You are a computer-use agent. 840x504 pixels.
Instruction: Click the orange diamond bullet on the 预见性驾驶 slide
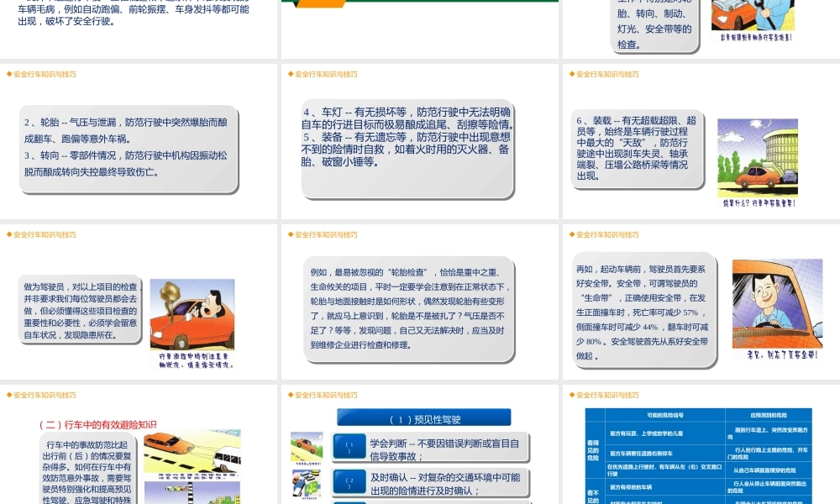click(291, 395)
